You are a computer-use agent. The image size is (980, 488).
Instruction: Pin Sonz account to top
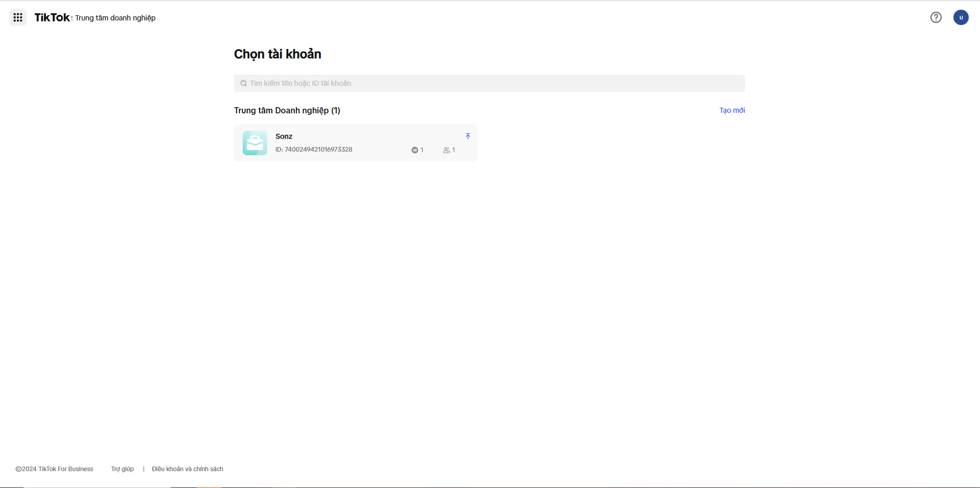coord(468,136)
